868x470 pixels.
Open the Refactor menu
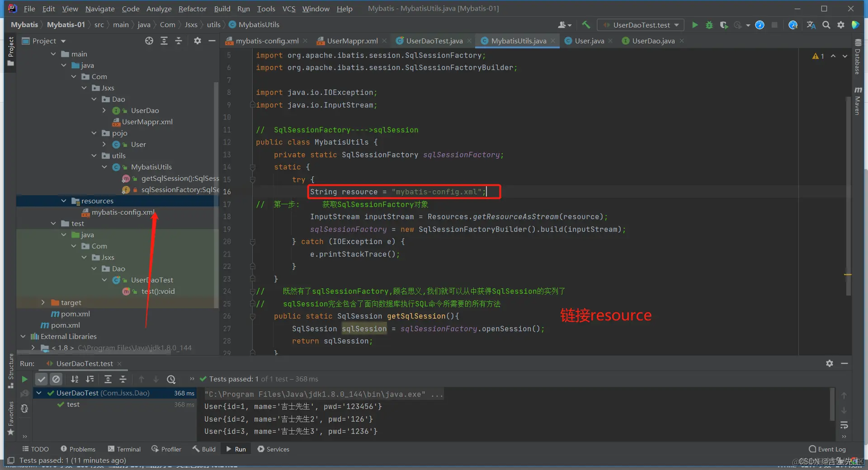coord(192,9)
